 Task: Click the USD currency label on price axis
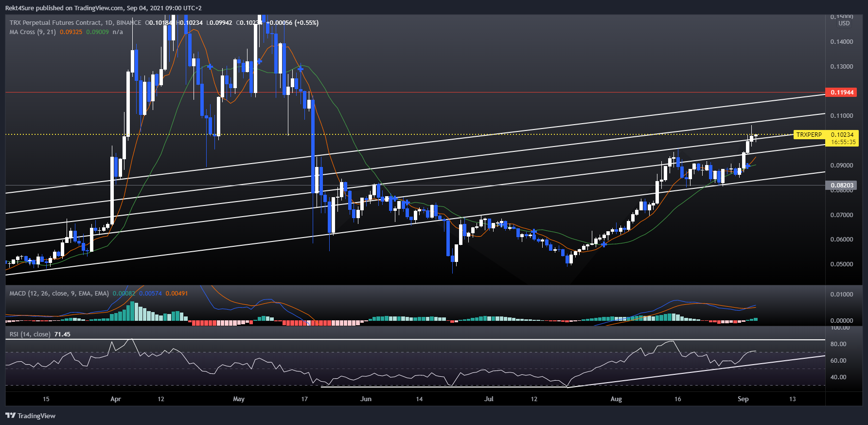844,23
